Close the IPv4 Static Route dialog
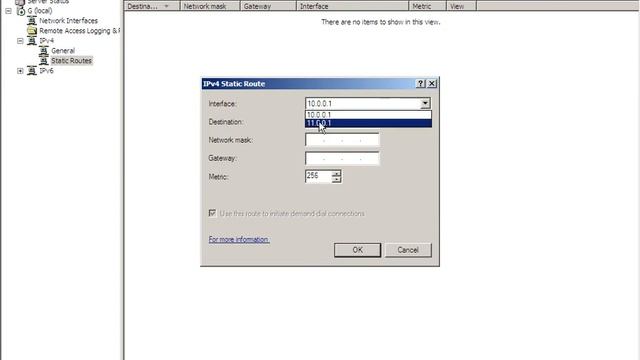Image resolution: width=640 pixels, height=360 pixels. (x=431, y=84)
